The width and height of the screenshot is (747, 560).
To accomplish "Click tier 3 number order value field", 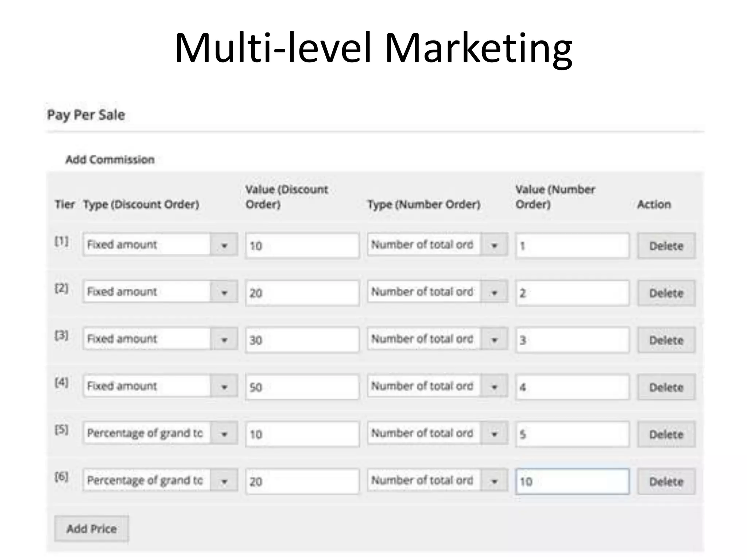I will [x=572, y=340].
